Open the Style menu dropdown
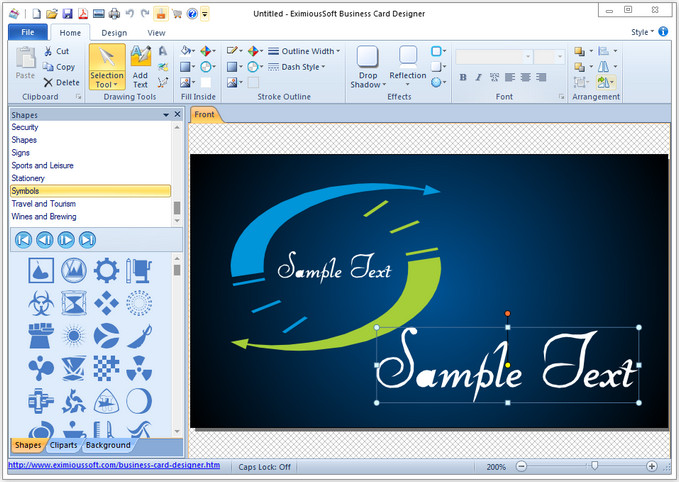Viewport: 679px width, 482px height. pyautogui.click(x=642, y=32)
